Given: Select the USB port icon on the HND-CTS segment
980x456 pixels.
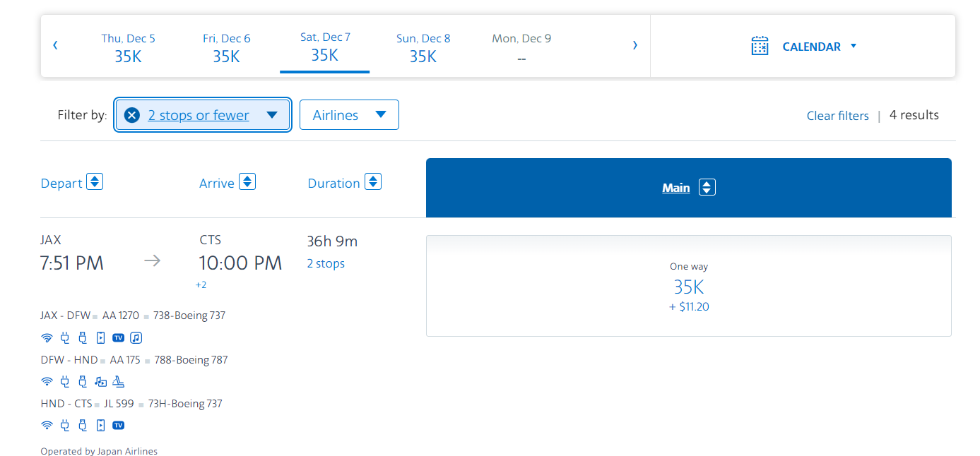Looking at the screenshot, I should click(82, 425).
